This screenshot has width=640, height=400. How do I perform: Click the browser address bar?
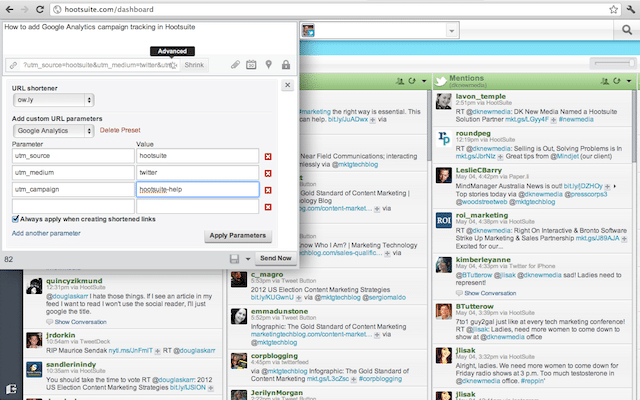[x=335, y=9]
